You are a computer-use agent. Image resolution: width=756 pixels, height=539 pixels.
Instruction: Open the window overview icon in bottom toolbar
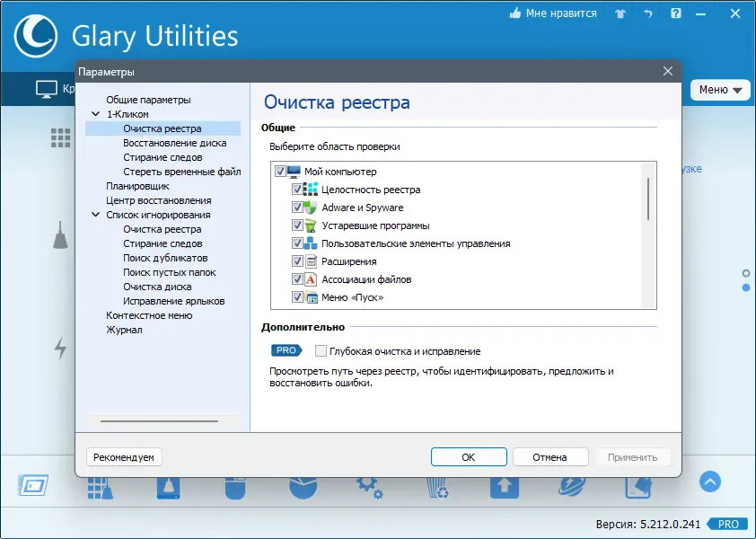33,485
